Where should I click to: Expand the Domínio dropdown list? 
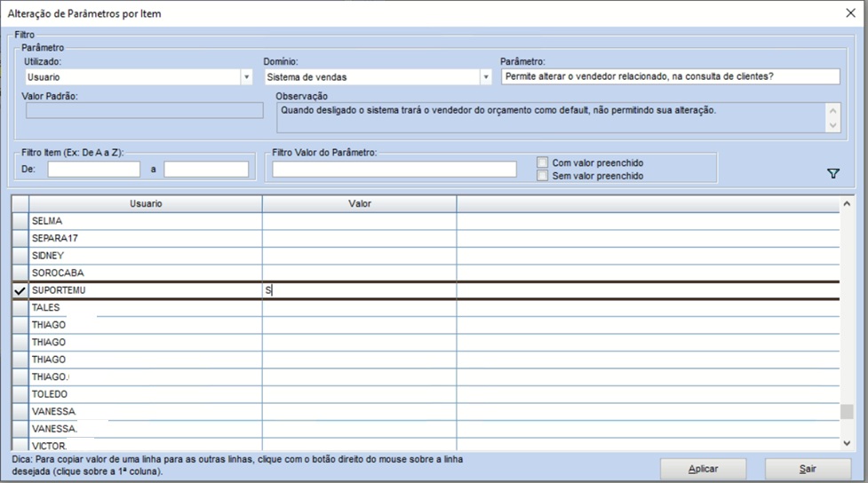pyautogui.click(x=485, y=77)
